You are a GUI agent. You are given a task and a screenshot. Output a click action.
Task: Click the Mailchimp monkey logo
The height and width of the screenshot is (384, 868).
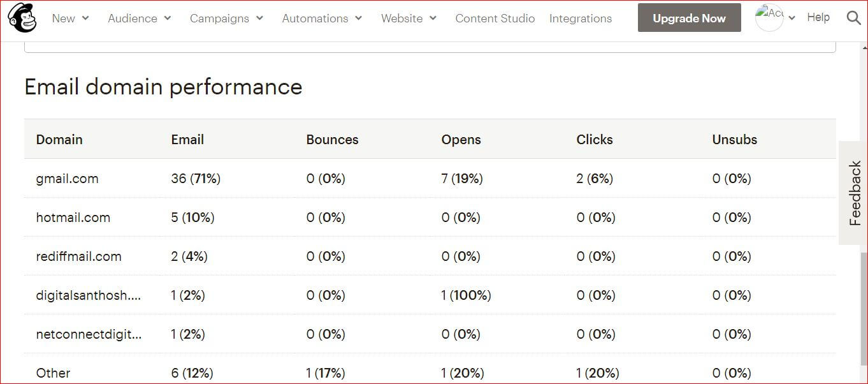pyautogui.click(x=22, y=18)
